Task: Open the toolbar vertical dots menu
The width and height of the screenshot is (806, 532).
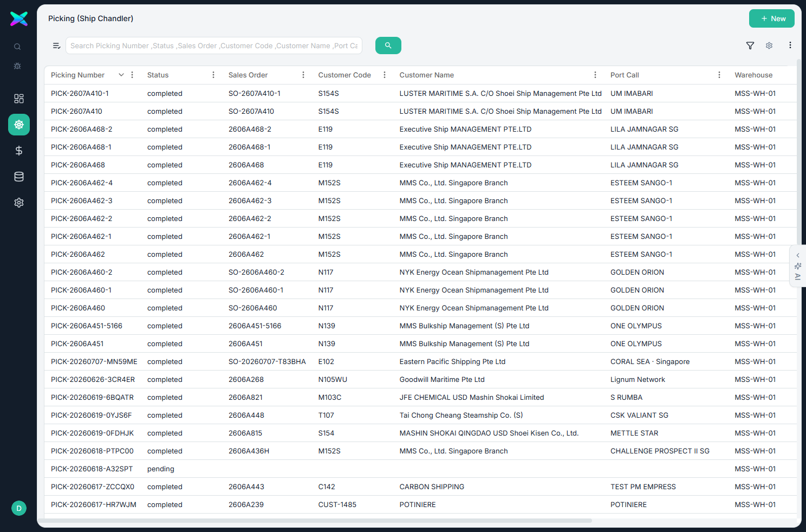Action: (790, 46)
